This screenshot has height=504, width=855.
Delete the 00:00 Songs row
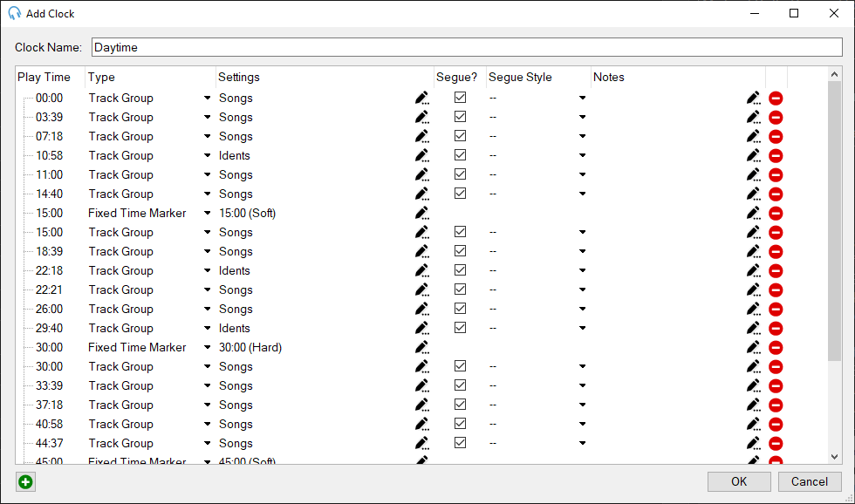pyautogui.click(x=776, y=99)
